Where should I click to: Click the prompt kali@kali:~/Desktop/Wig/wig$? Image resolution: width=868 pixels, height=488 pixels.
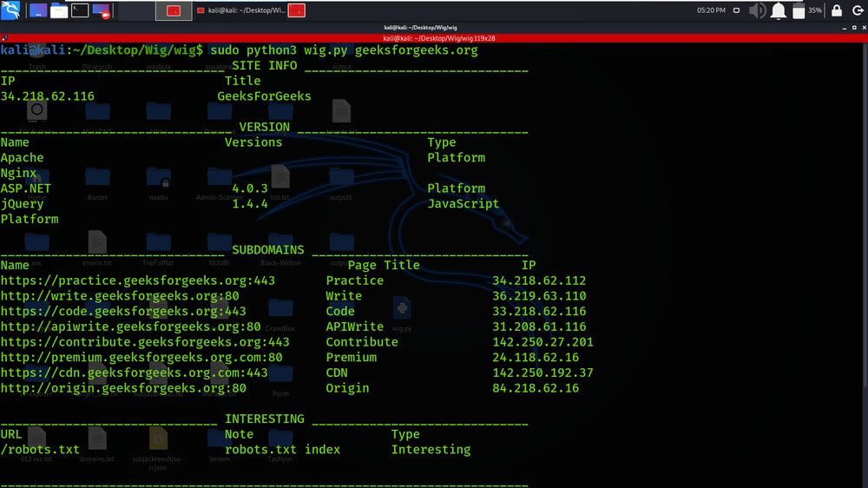pyautogui.click(x=102, y=50)
